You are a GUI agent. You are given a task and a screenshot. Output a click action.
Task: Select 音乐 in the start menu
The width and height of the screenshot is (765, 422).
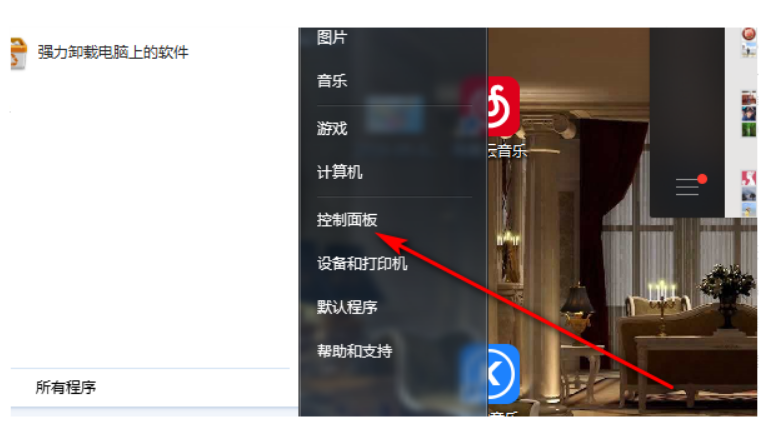(332, 80)
